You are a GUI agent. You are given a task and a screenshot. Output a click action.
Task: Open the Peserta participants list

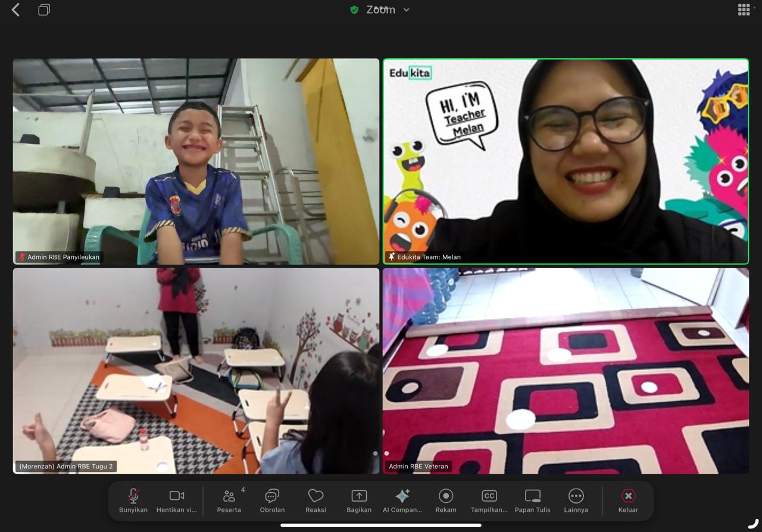(229, 500)
